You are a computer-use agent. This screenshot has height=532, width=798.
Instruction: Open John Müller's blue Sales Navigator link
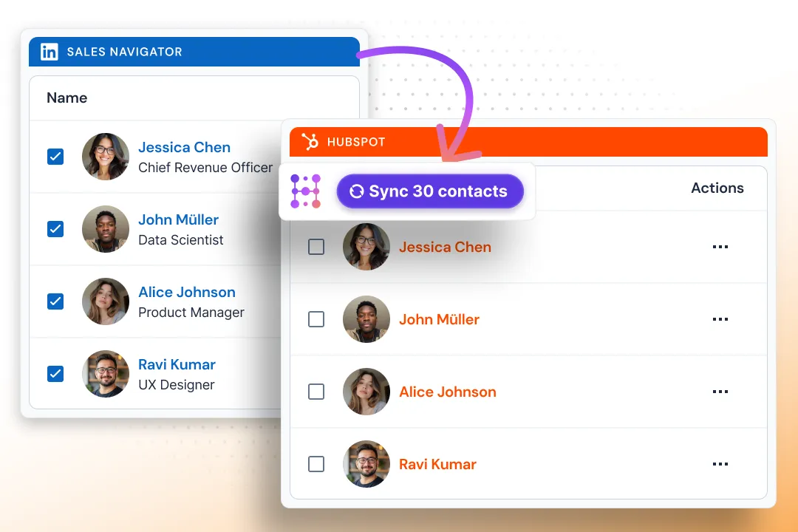click(179, 219)
